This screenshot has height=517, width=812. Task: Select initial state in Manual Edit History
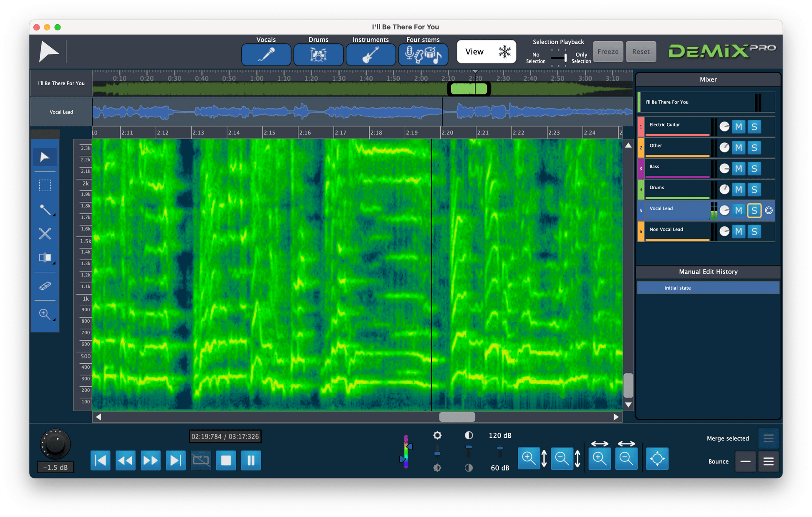tap(708, 287)
